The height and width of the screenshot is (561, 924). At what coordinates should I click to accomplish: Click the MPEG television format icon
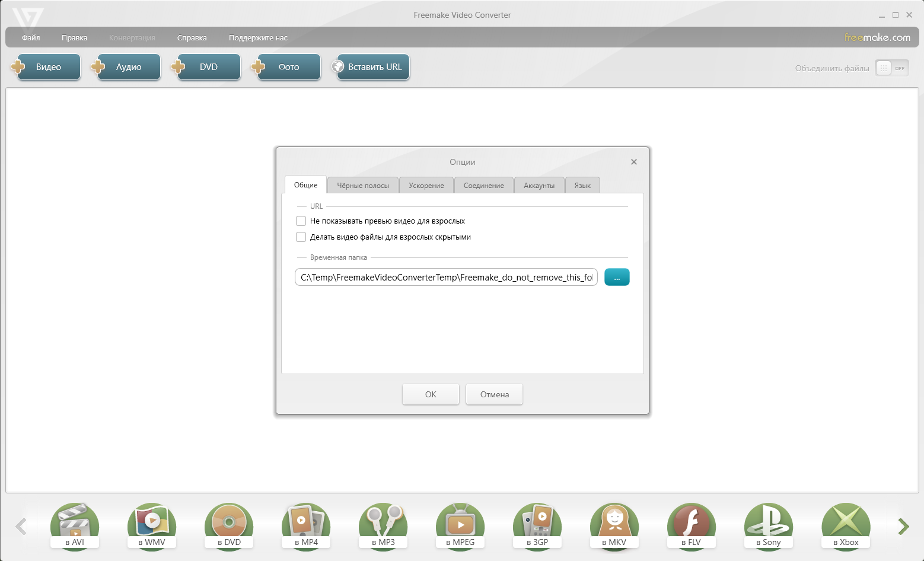click(x=460, y=525)
